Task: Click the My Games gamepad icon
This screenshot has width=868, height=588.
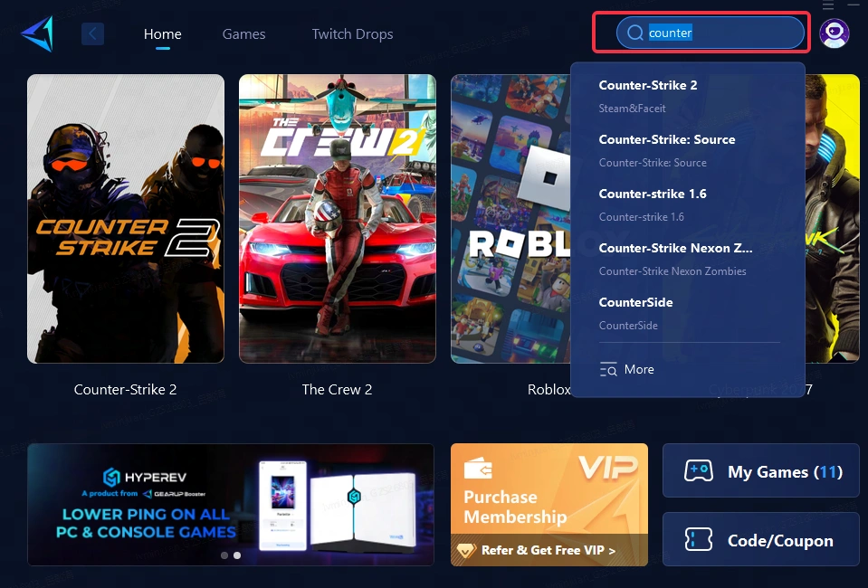Action: coord(699,471)
